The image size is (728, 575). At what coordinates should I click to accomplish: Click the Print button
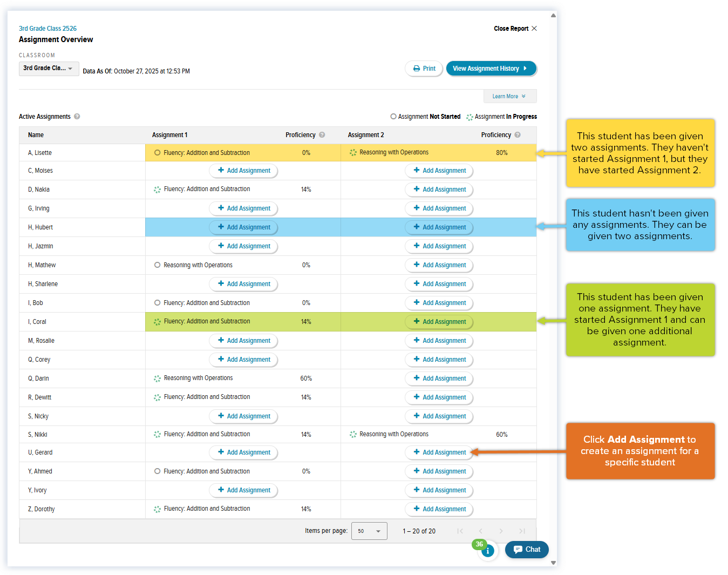pyautogui.click(x=424, y=69)
